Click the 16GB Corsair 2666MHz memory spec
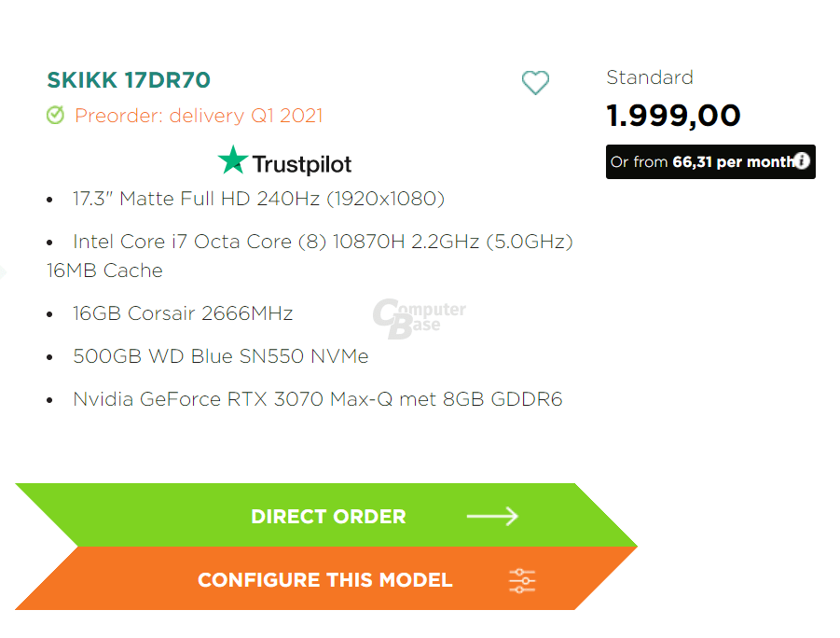Screen dimensions: 840x638 click(x=183, y=313)
